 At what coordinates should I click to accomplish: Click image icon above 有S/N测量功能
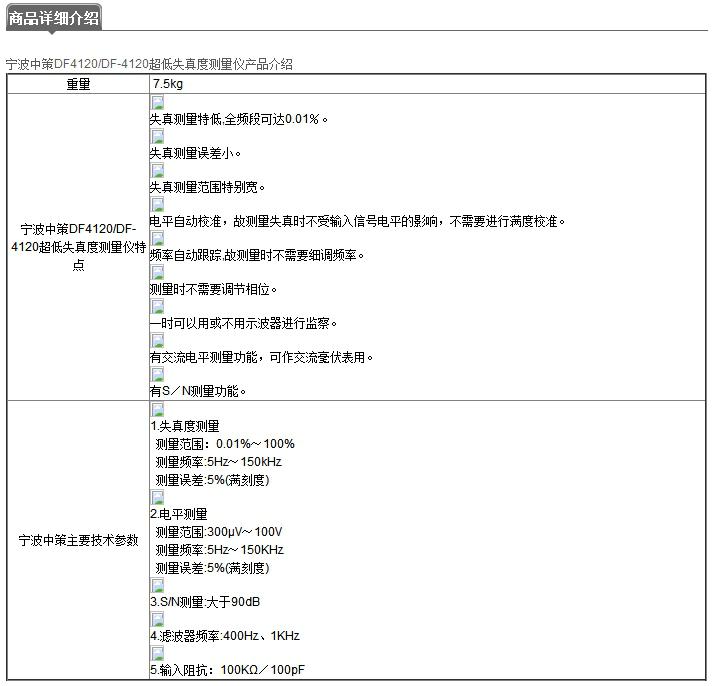click(x=157, y=374)
